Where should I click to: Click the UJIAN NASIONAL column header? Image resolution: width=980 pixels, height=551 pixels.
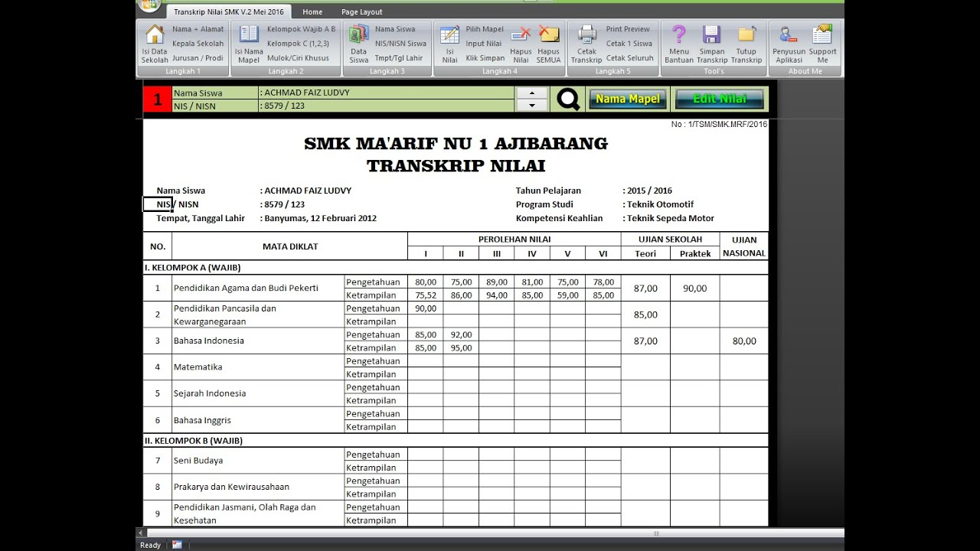743,246
